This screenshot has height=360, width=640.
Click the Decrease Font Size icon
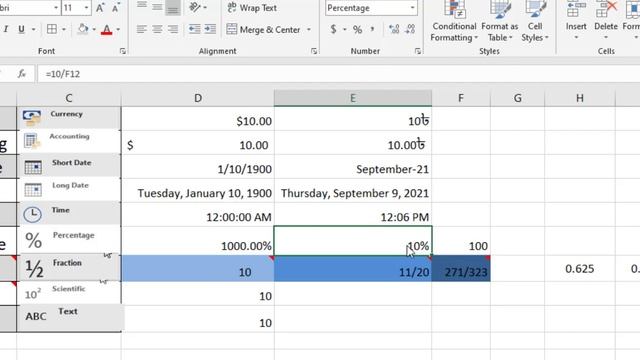click(x=116, y=8)
